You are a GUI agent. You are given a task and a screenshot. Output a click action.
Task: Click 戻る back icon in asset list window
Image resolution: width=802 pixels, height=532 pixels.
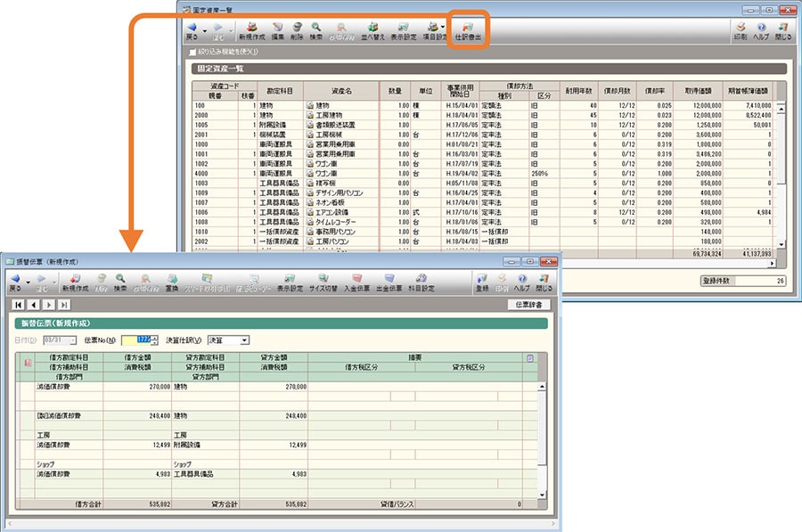click(192, 30)
